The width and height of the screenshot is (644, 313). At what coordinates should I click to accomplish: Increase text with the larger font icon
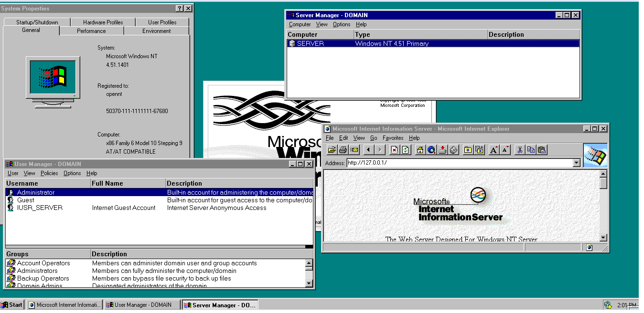coord(494,150)
